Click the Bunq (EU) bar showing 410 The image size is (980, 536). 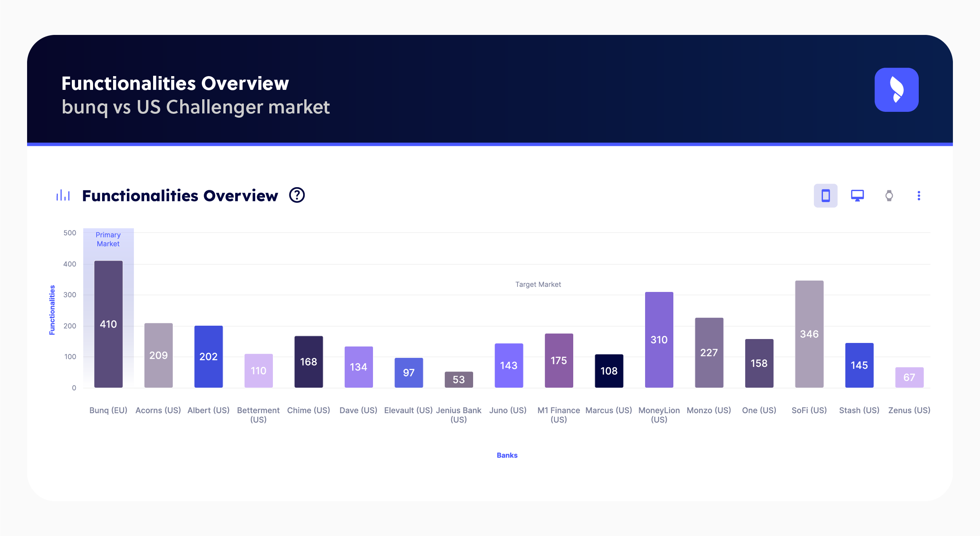pos(108,324)
